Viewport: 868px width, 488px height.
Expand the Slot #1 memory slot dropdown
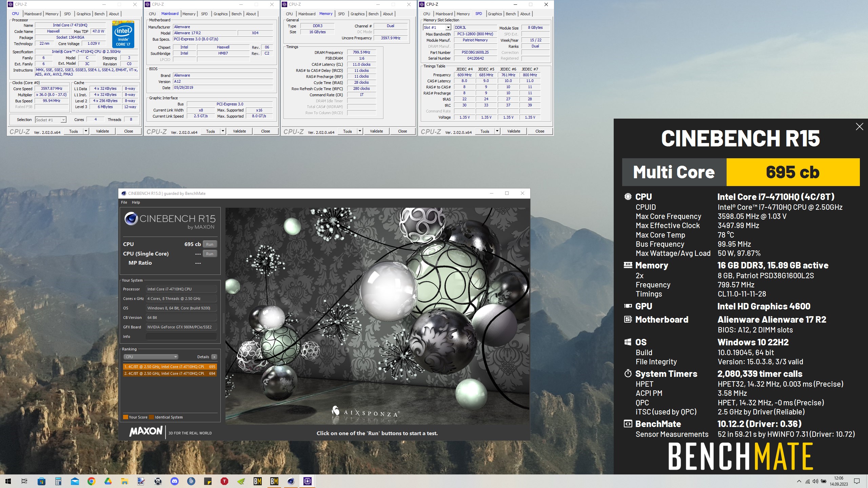coord(448,27)
